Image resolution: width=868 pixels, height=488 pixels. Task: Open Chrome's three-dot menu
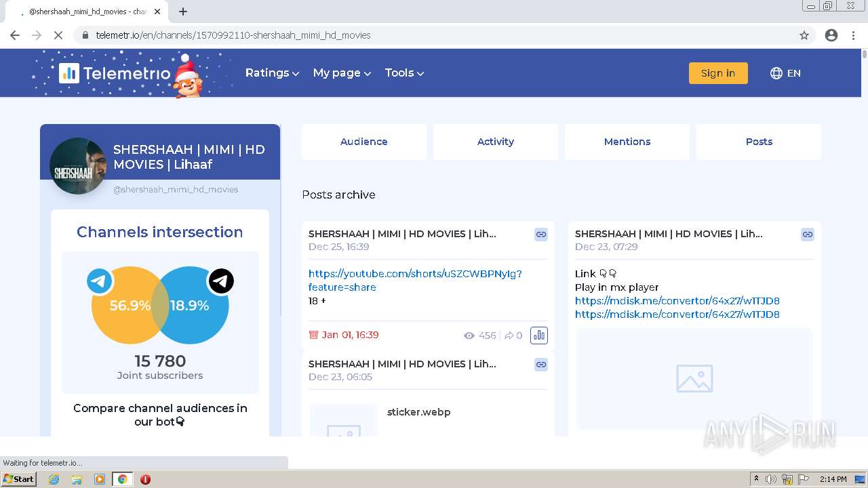click(x=854, y=35)
